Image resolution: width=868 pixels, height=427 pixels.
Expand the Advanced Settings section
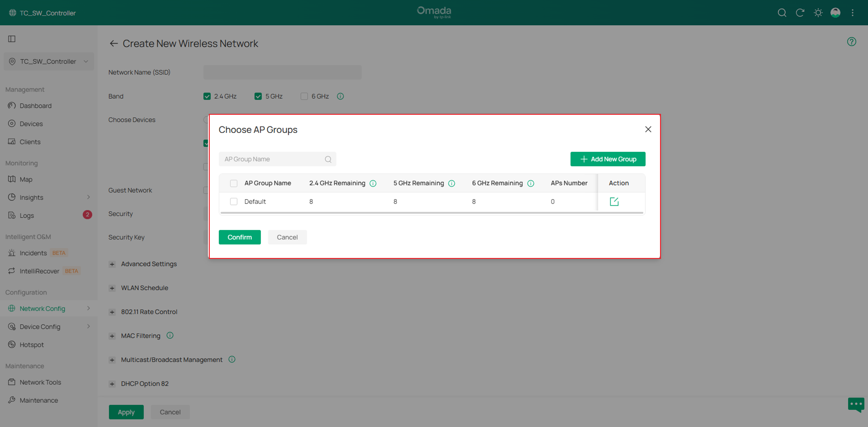point(112,264)
